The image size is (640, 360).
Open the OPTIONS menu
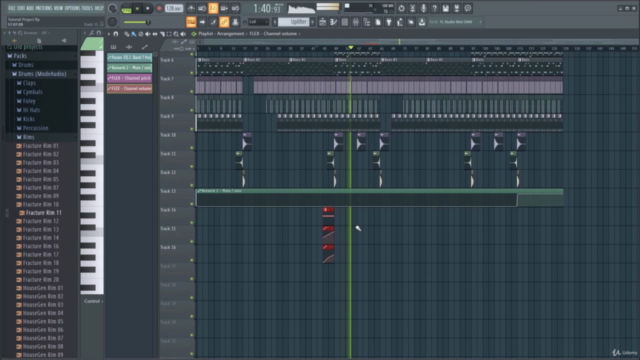(72, 8)
